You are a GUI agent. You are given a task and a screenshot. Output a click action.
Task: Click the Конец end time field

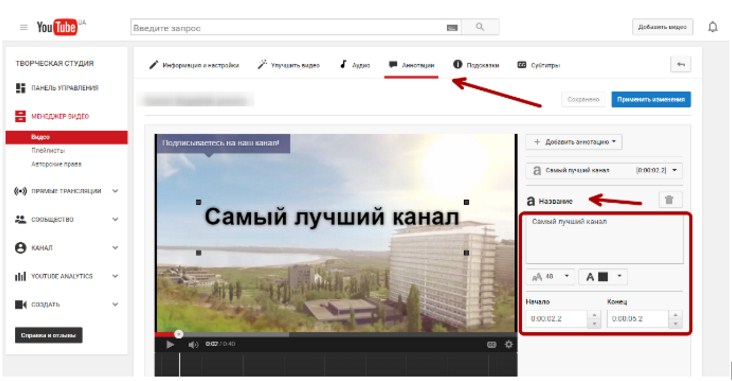pyautogui.click(x=638, y=319)
